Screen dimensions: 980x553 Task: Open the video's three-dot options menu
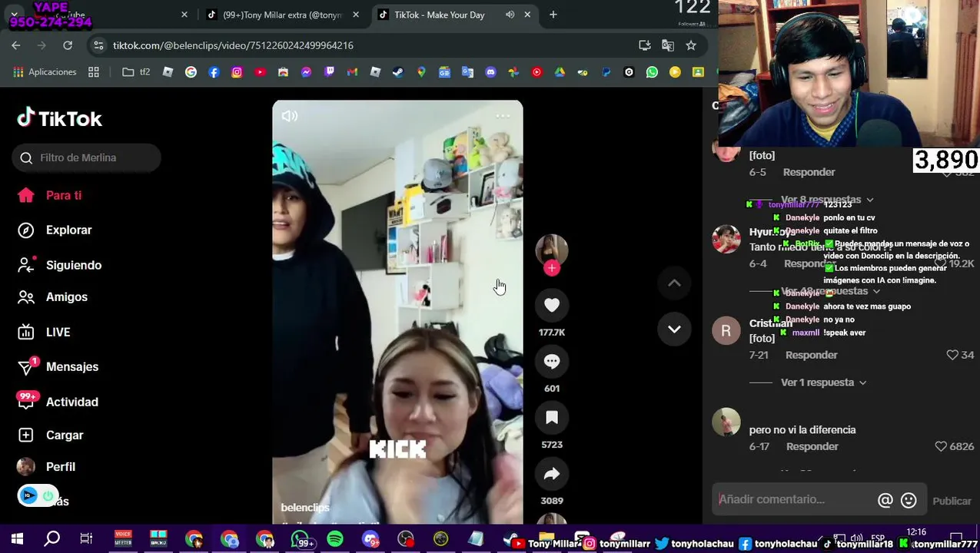click(x=503, y=116)
